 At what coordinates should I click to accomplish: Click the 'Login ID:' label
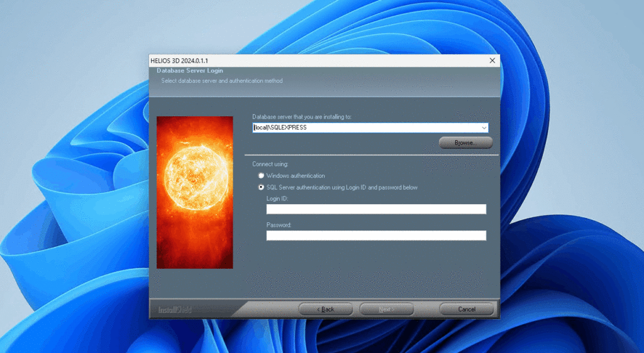277,198
